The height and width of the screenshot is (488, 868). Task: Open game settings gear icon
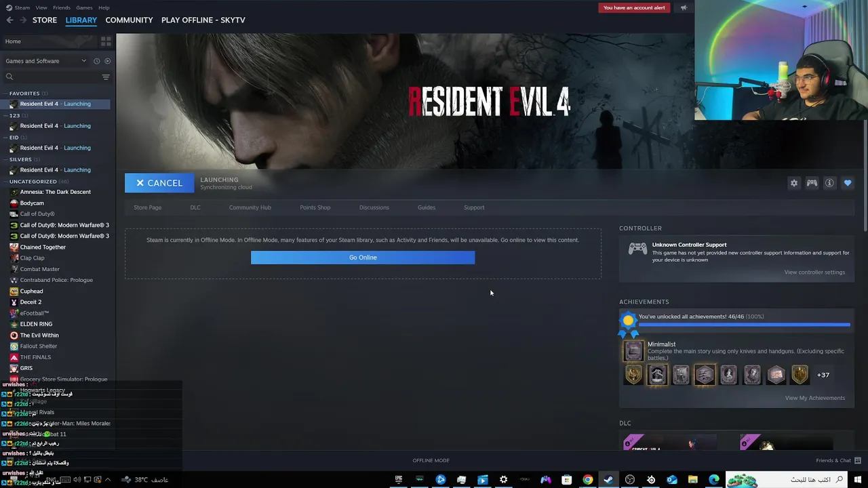[x=794, y=183]
